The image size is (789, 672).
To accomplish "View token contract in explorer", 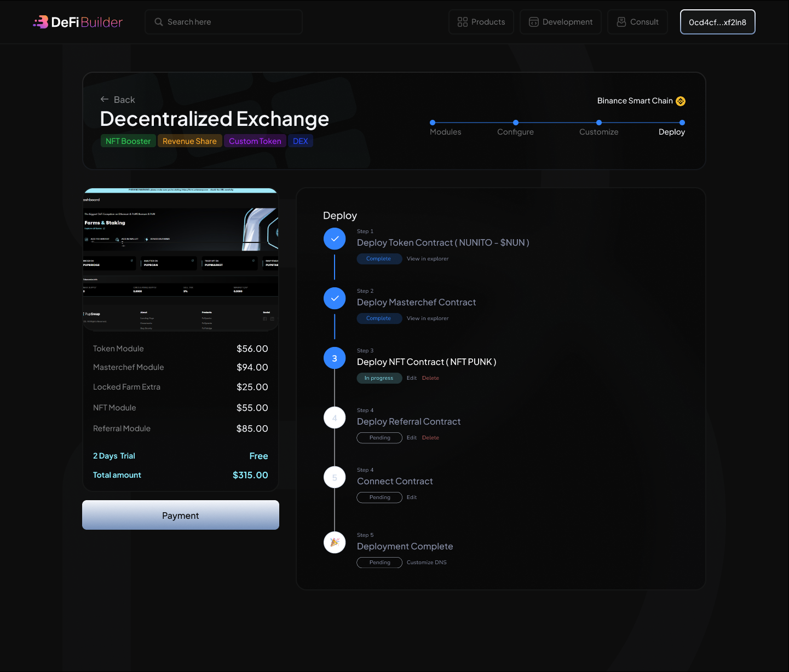I will [428, 259].
